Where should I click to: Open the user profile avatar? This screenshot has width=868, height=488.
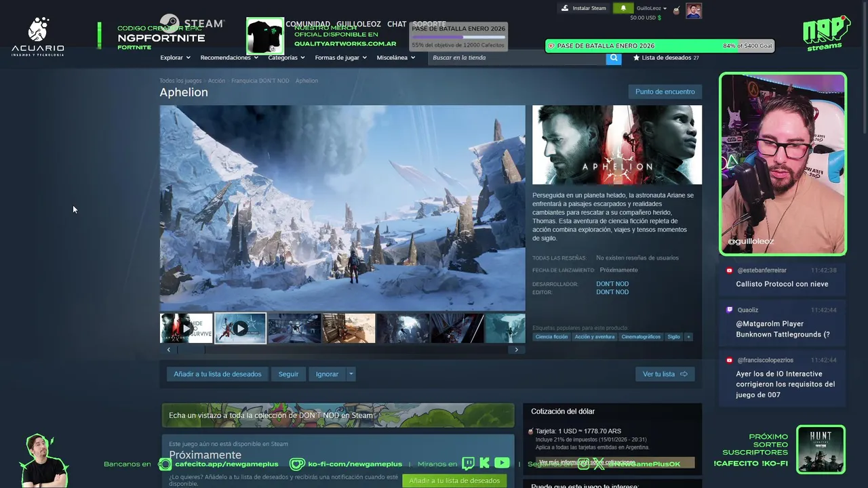pos(694,11)
